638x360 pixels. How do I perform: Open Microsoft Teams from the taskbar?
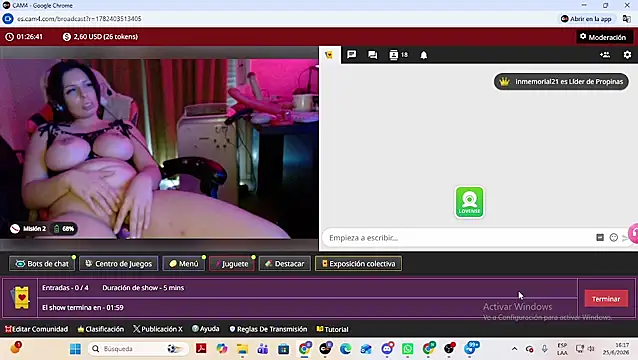point(263,349)
